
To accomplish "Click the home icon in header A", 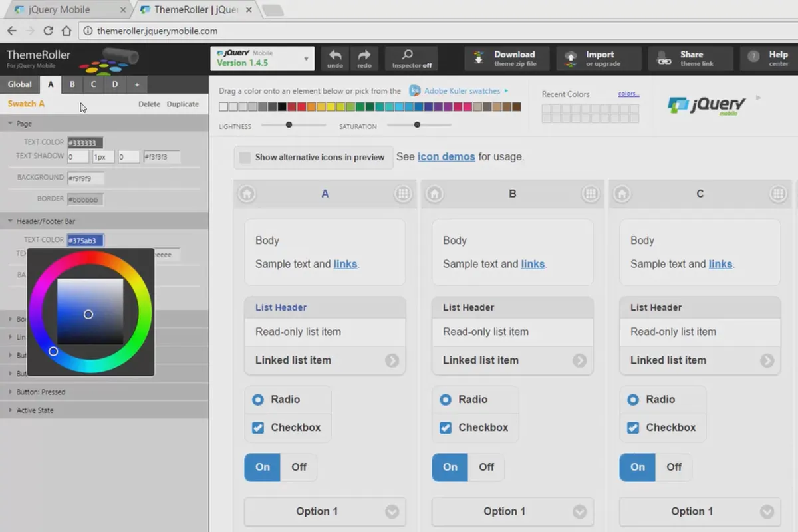I will pos(247,194).
